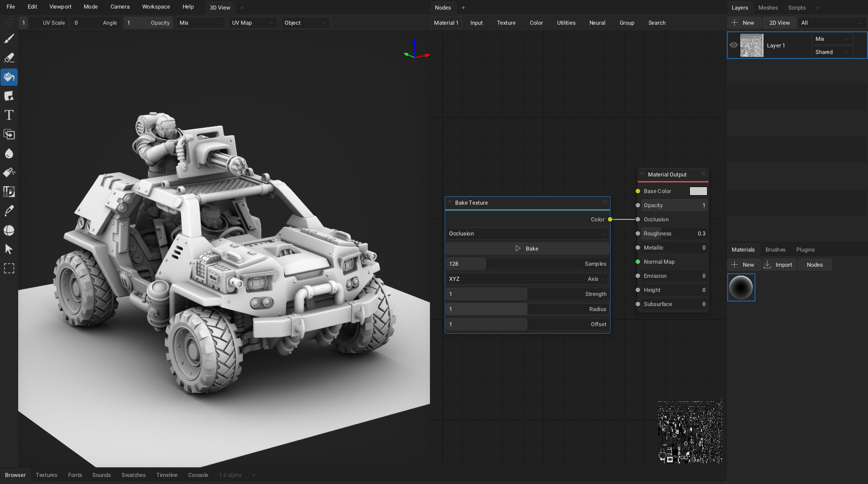Select the eyedropper color picker tool
Image resolution: width=868 pixels, height=484 pixels.
tap(9, 211)
